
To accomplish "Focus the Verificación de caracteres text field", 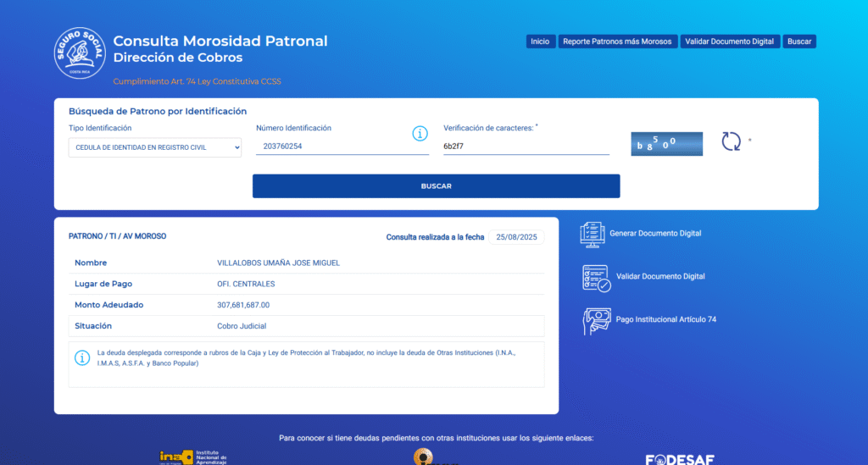I will 526,147.
